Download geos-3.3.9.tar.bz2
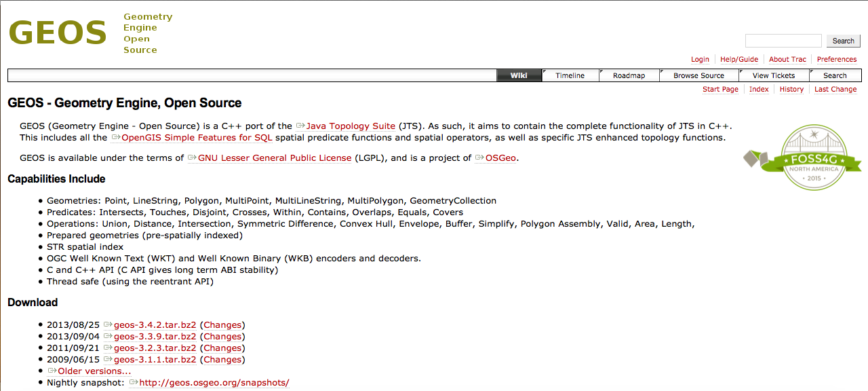The width and height of the screenshot is (868, 391). click(149, 337)
